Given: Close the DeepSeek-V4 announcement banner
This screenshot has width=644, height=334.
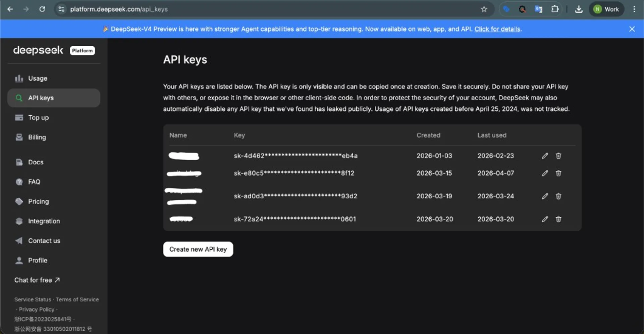Looking at the screenshot, I should coord(632,29).
